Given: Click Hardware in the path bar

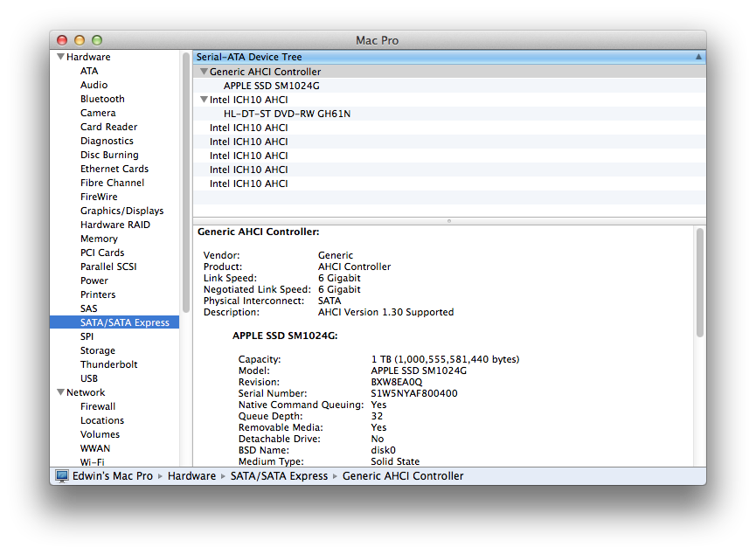Looking at the screenshot, I should (192, 476).
